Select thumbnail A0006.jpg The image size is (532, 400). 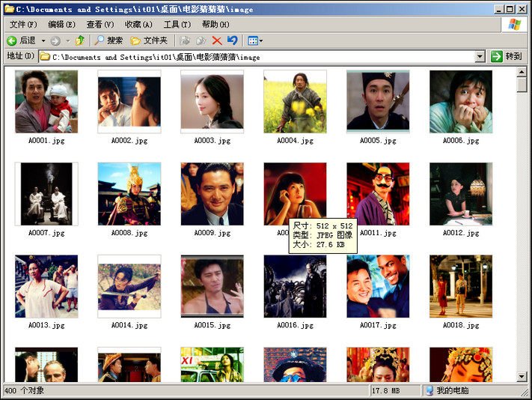[x=461, y=102]
